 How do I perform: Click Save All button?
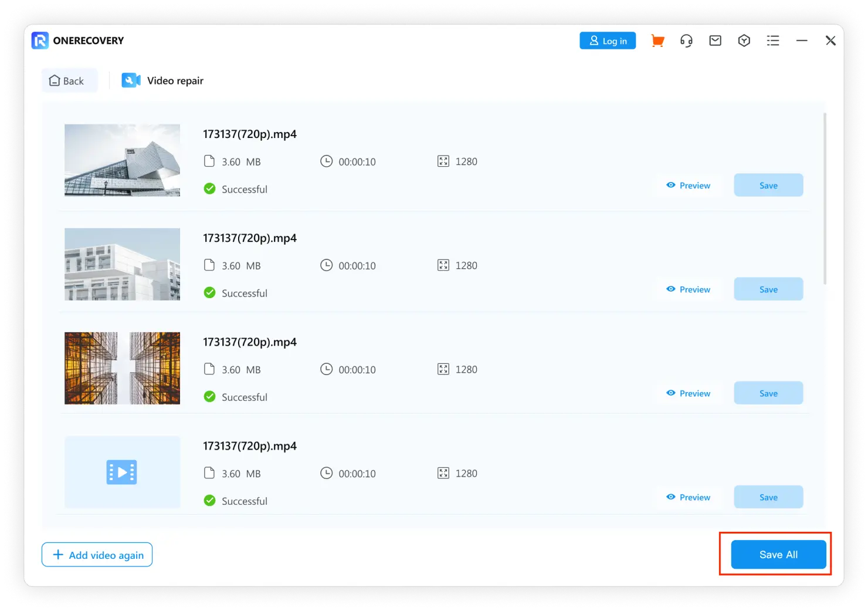click(778, 555)
